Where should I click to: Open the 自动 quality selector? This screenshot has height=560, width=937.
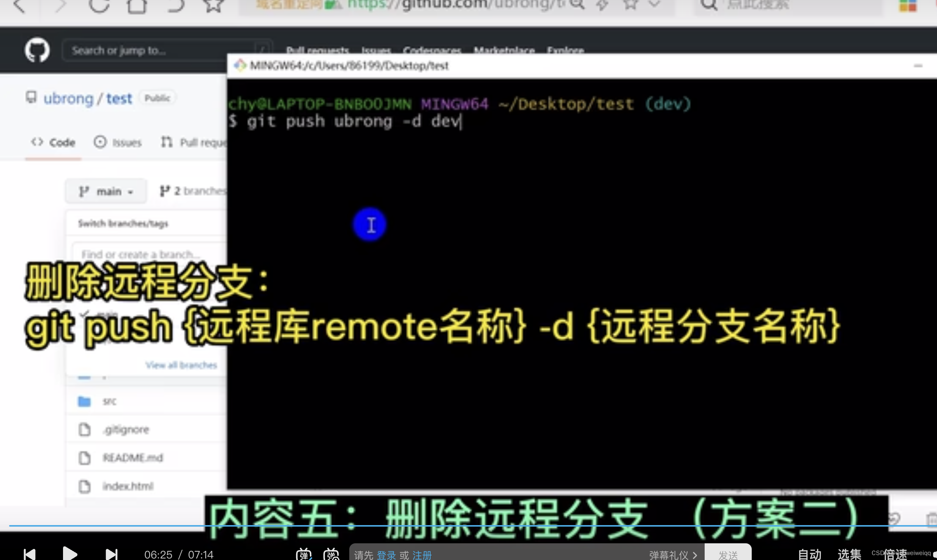click(809, 554)
